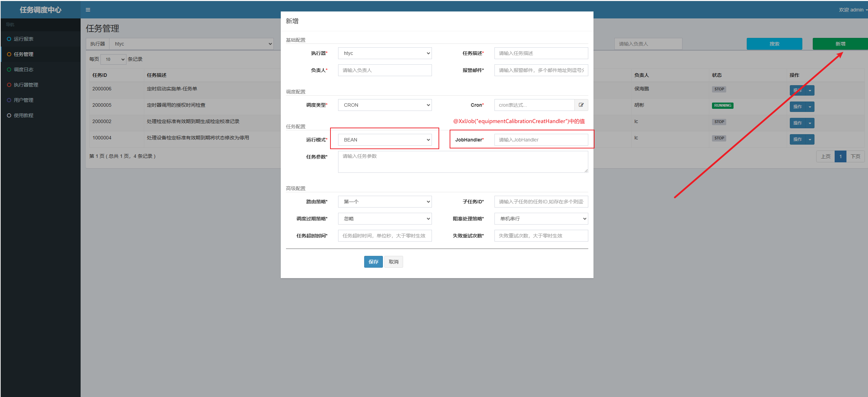Screen dimensions: 868x397
Task: Click the Cron expression edit icon
Action: click(x=581, y=105)
